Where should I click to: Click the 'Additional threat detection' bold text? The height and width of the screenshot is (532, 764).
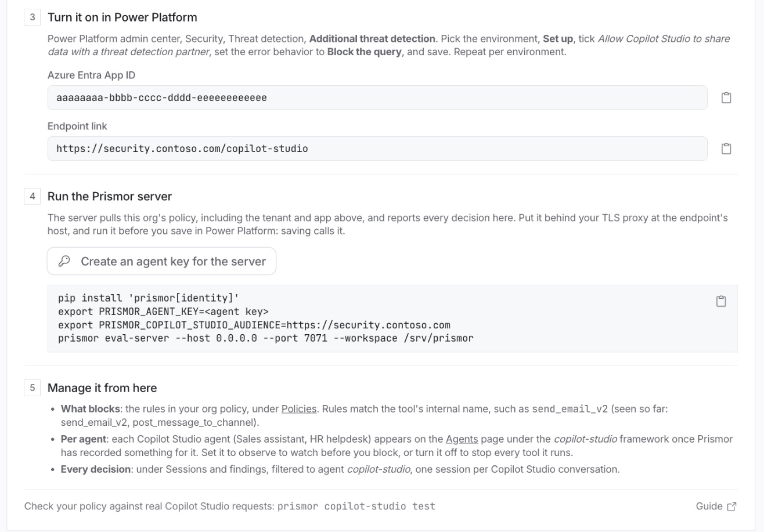(372, 39)
